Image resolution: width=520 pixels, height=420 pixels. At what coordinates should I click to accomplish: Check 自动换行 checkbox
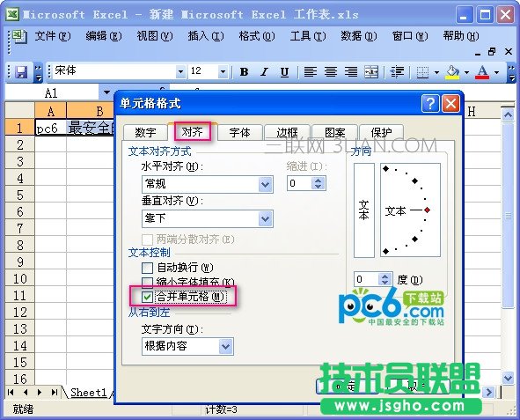pyautogui.click(x=147, y=268)
